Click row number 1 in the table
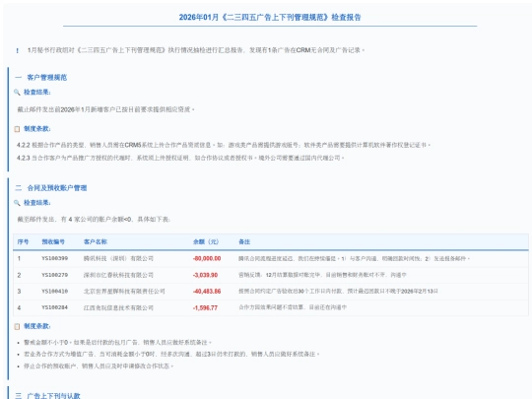Viewport: 532px width, 399px height. click(19, 258)
